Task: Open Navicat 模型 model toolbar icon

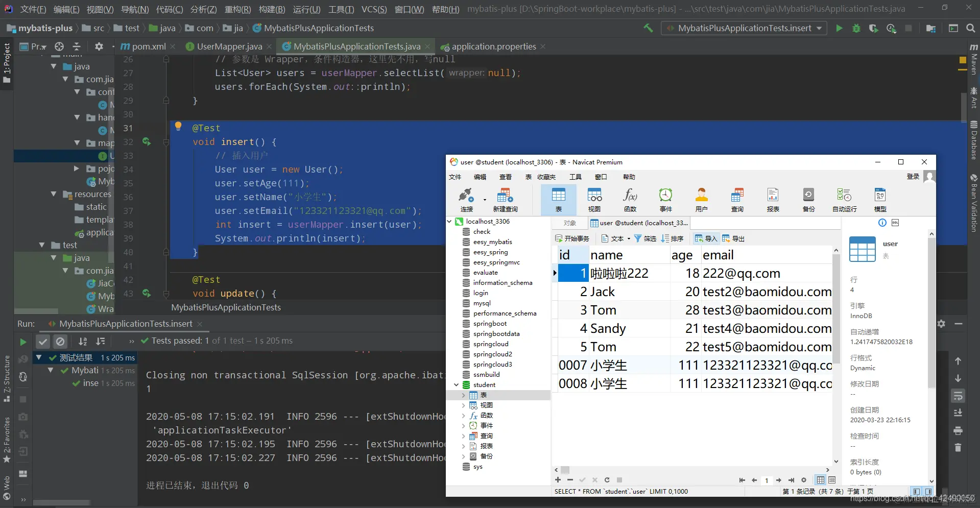Action: tap(880, 200)
